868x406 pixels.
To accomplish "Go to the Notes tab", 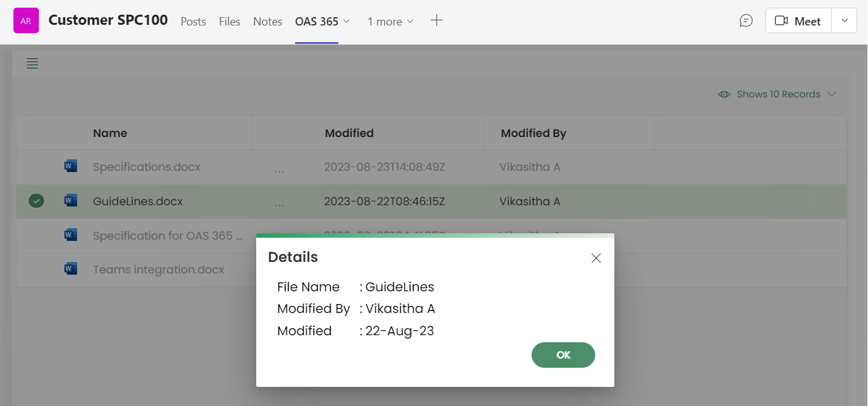I will tap(268, 22).
